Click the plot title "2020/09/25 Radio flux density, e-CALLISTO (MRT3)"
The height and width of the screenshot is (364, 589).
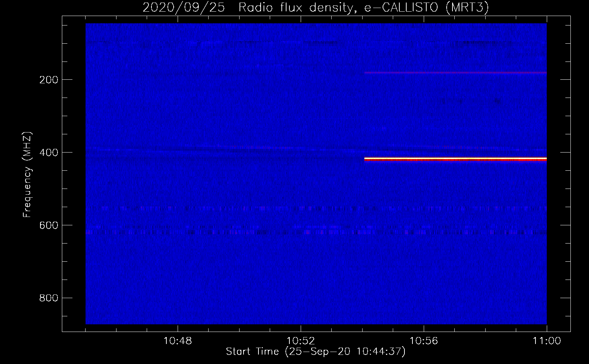pyautogui.click(x=316, y=7)
